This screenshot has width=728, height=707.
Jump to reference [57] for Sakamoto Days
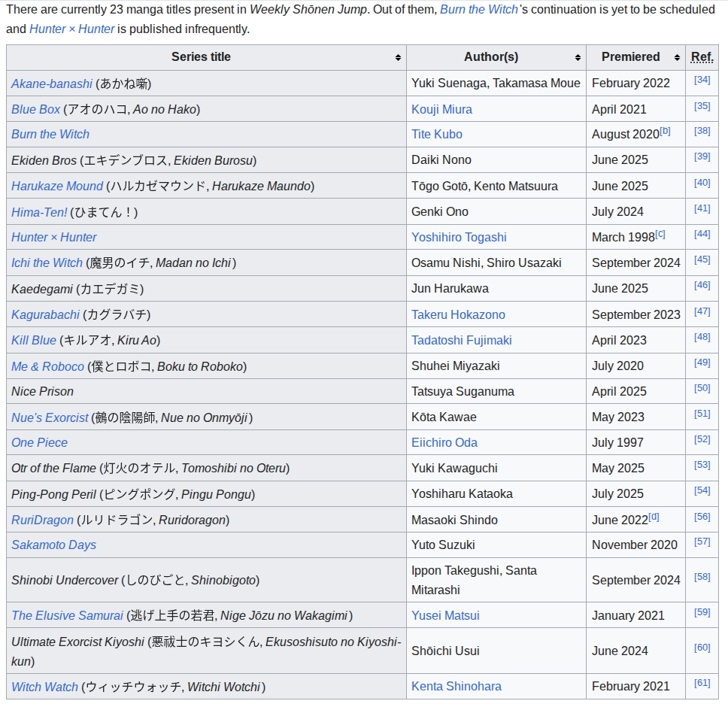(702, 542)
